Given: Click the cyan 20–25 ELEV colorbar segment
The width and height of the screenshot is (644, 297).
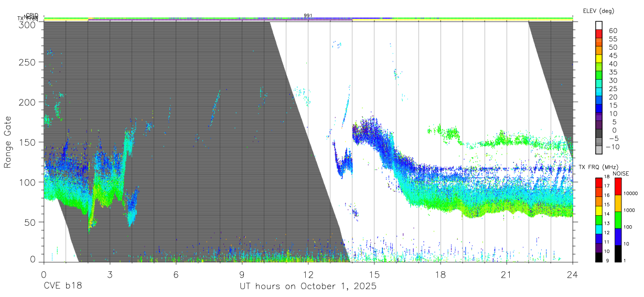Looking at the screenshot, I should (599, 93).
